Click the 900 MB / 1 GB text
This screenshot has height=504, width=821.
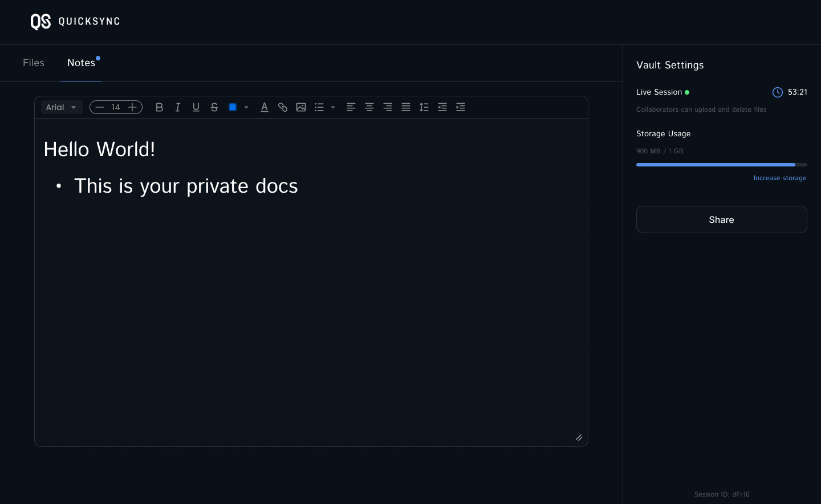click(660, 151)
